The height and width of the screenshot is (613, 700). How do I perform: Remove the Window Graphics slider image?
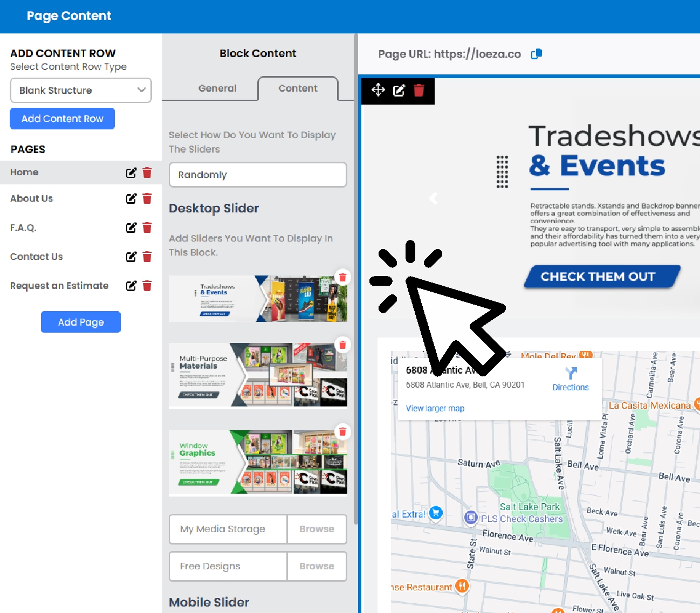[342, 431]
